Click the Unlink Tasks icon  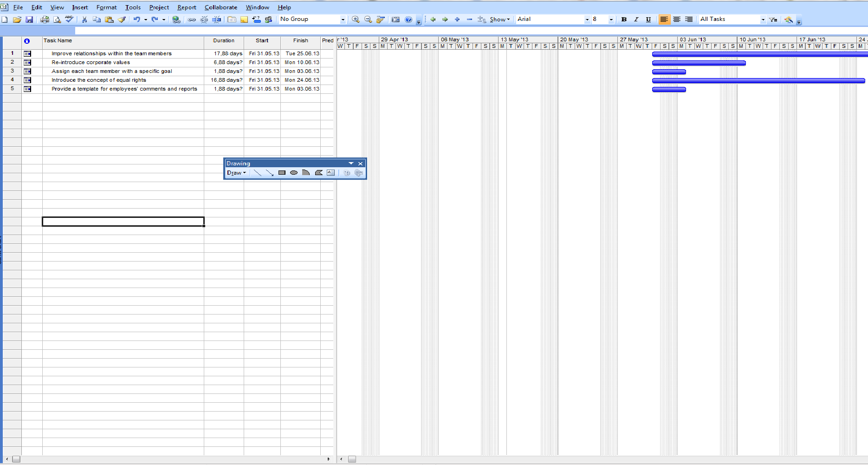[x=204, y=20]
